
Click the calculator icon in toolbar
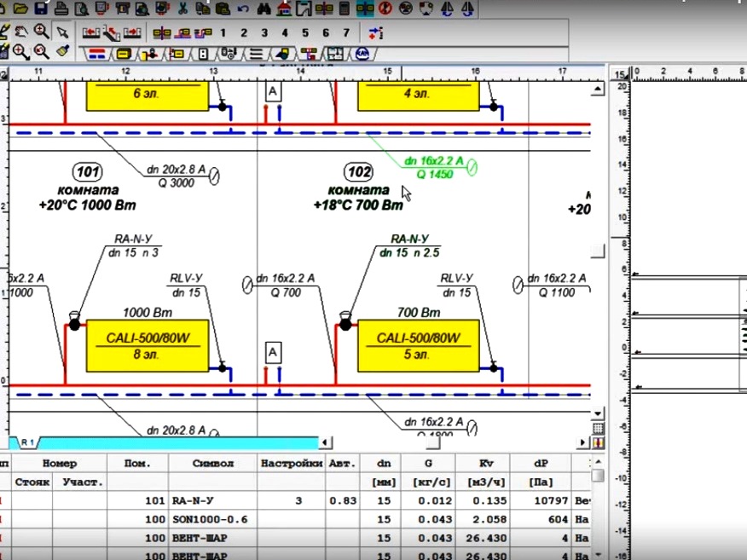pyautogui.click(x=344, y=9)
